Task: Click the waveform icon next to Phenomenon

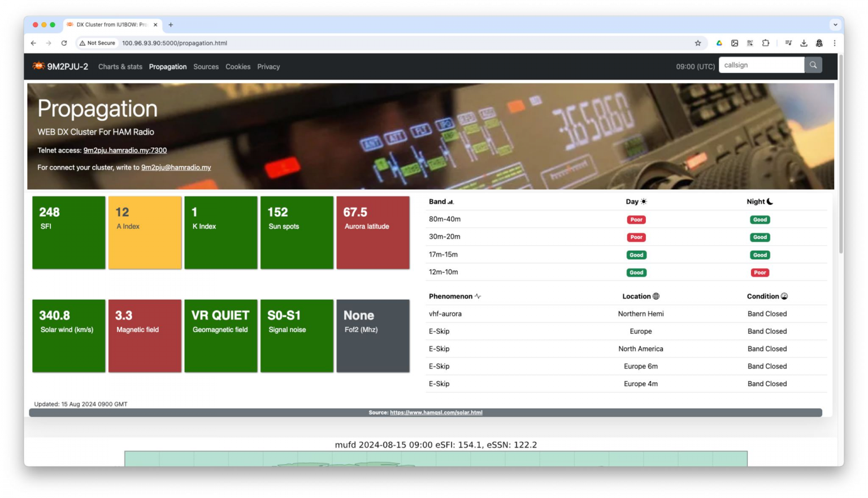Action: (x=478, y=296)
